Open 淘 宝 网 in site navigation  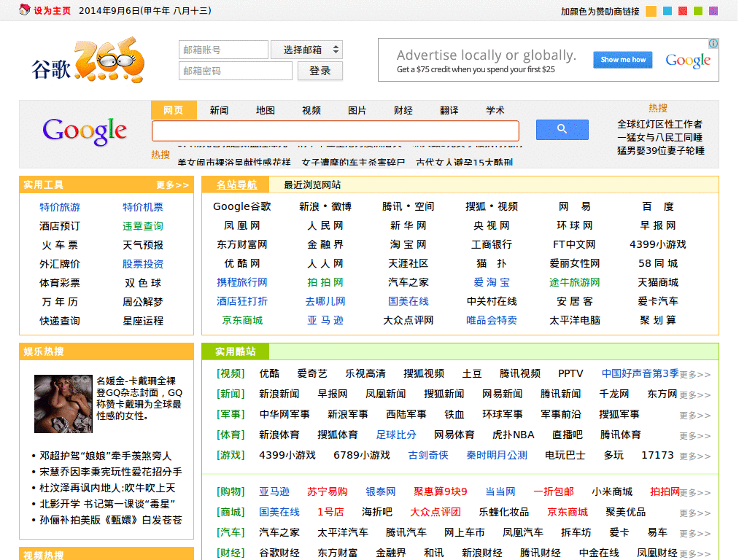pyautogui.click(x=409, y=244)
